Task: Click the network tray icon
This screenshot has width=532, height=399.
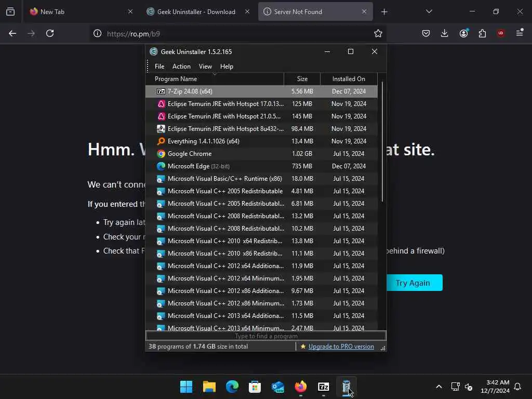Action: pyautogui.click(x=455, y=387)
